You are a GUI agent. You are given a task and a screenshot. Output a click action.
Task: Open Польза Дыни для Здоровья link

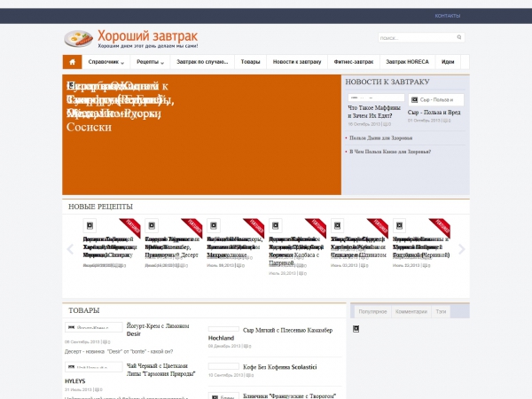381,138
